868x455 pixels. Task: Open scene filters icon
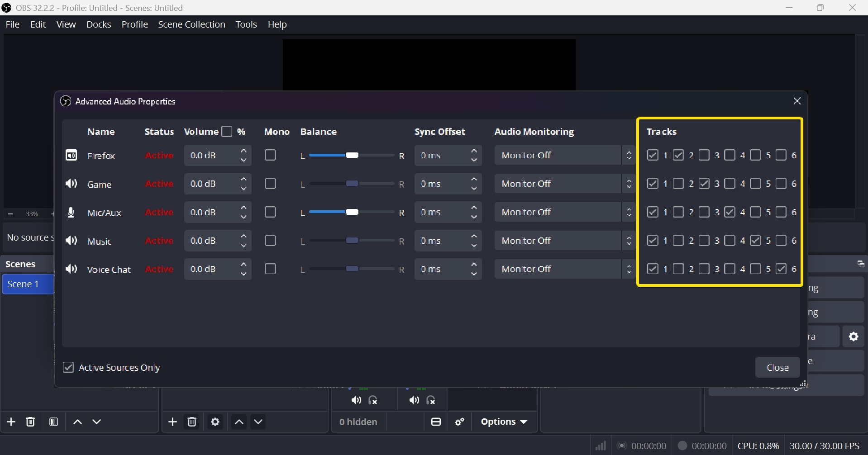pyautogui.click(x=54, y=422)
